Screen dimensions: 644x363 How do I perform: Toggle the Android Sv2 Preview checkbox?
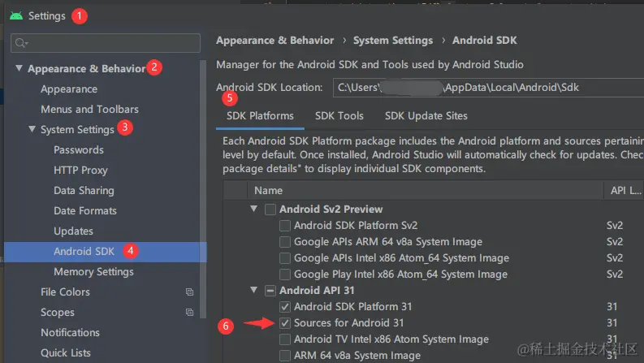[x=270, y=209]
